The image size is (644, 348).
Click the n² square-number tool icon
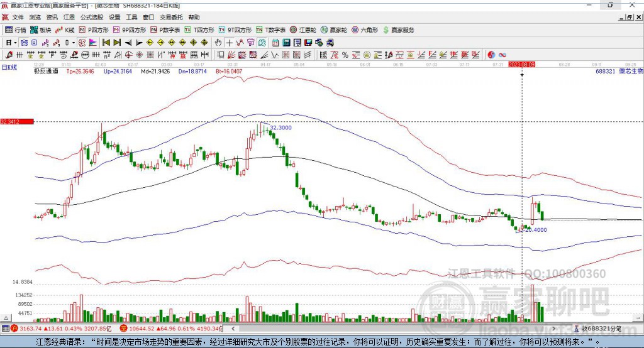point(107,55)
